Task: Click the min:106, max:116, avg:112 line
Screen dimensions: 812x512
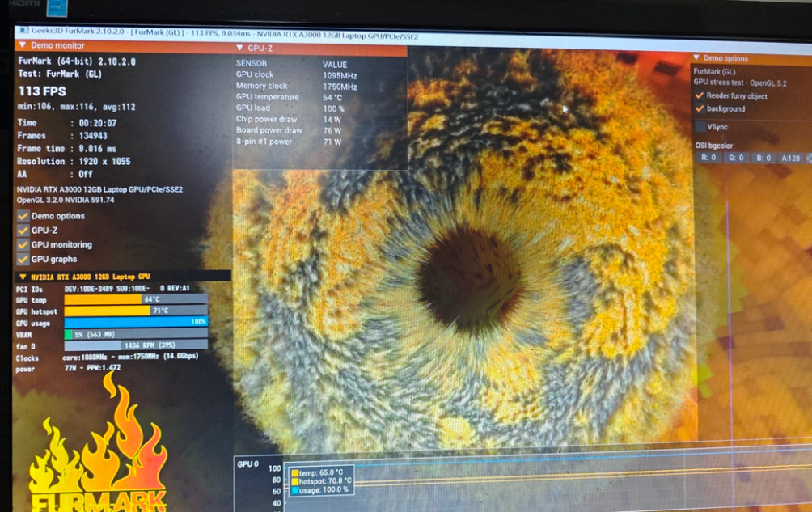Action: 76,107
